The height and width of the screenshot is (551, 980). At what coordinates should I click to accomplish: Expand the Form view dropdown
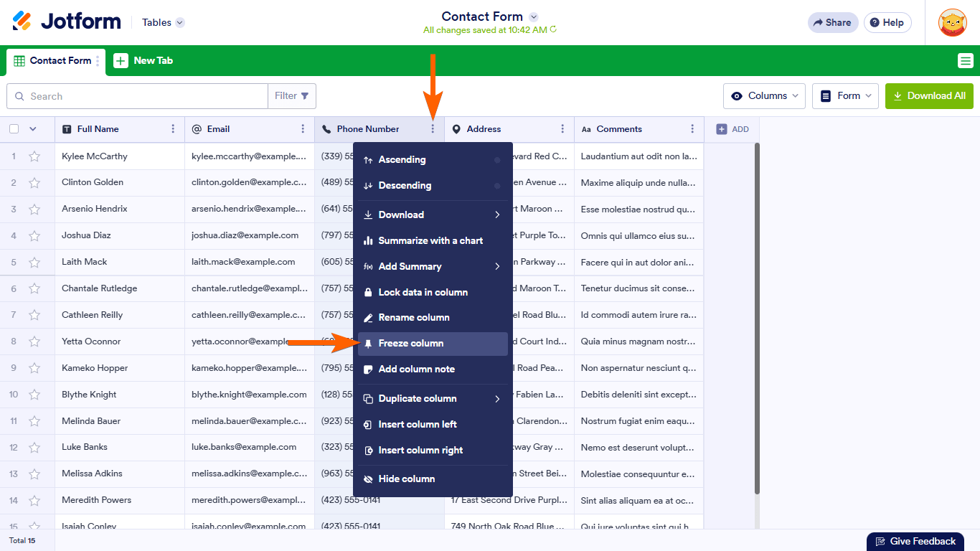click(845, 96)
